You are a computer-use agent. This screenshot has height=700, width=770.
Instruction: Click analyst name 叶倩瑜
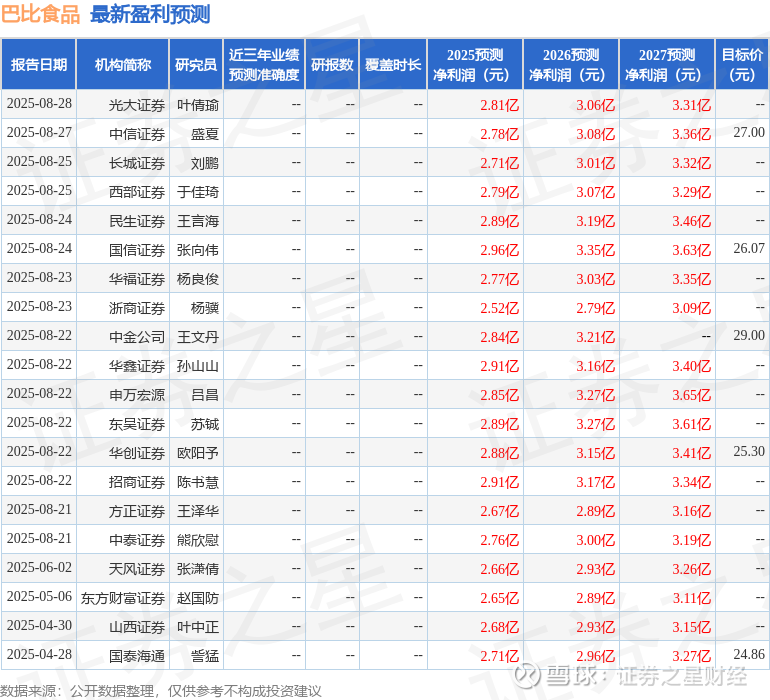[197, 105]
